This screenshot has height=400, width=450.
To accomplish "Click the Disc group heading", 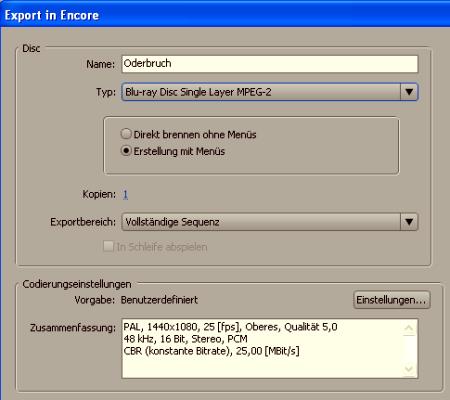I will click(x=31, y=49).
